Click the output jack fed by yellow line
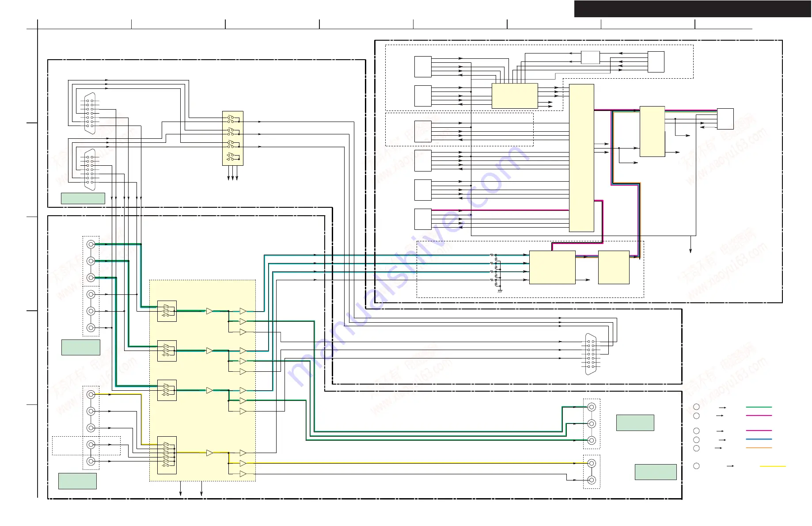The width and height of the screenshot is (812, 526). [x=592, y=463]
